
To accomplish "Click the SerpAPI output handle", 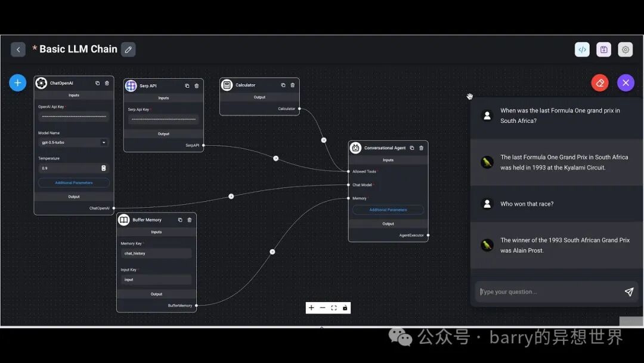I will coord(203,145).
